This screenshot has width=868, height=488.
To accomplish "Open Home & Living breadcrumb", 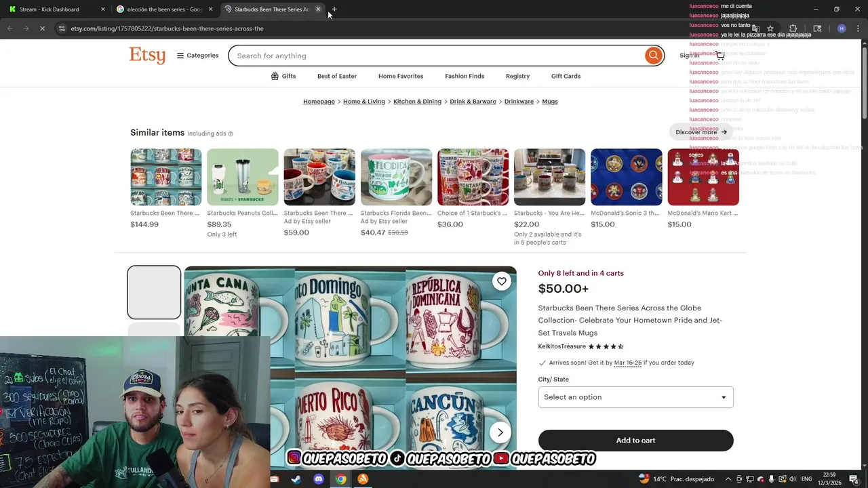I will click(x=364, y=102).
